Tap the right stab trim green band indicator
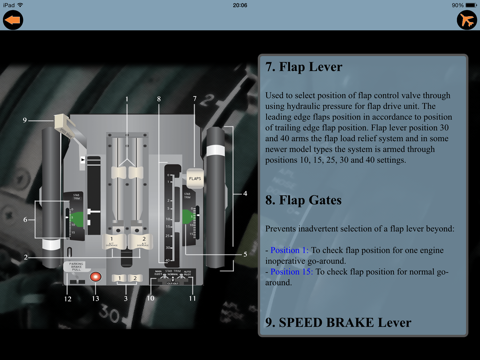 [189, 217]
